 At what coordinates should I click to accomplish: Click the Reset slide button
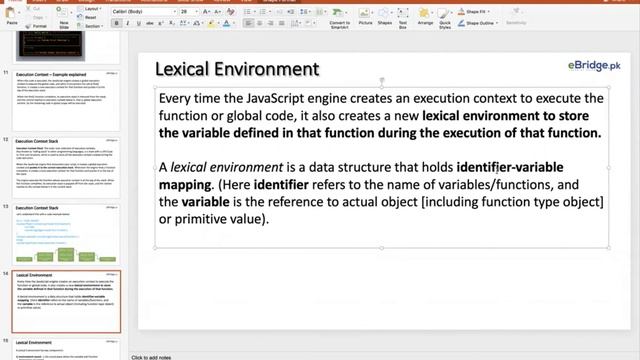click(x=87, y=18)
